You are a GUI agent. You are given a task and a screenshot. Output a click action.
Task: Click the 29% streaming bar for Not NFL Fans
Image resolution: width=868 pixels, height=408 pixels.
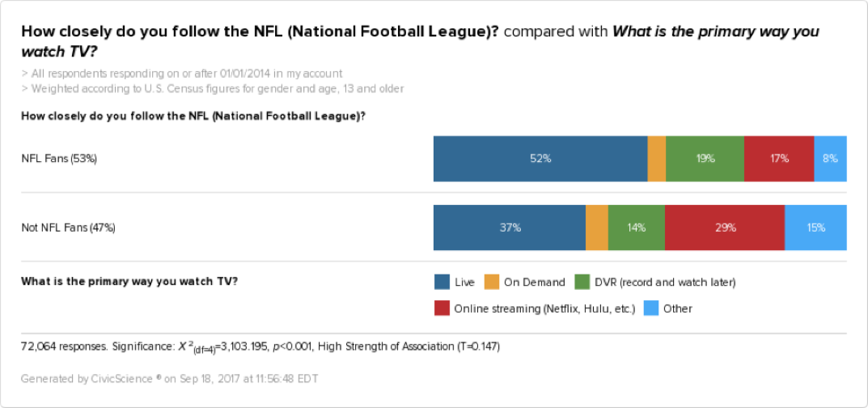(725, 227)
